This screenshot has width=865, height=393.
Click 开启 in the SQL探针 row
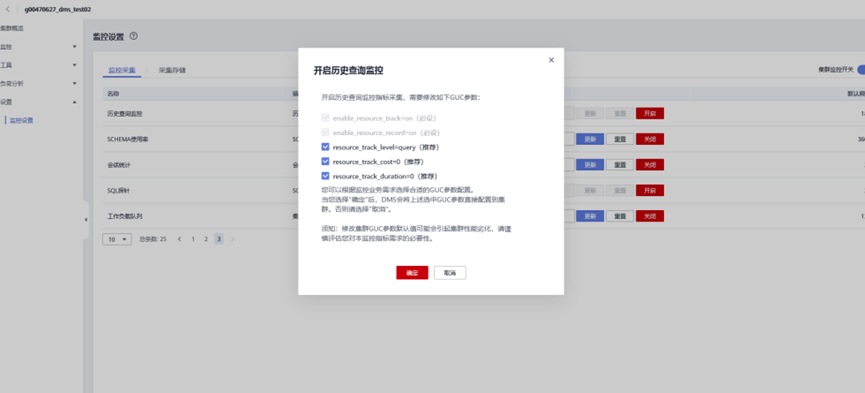pos(650,190)
